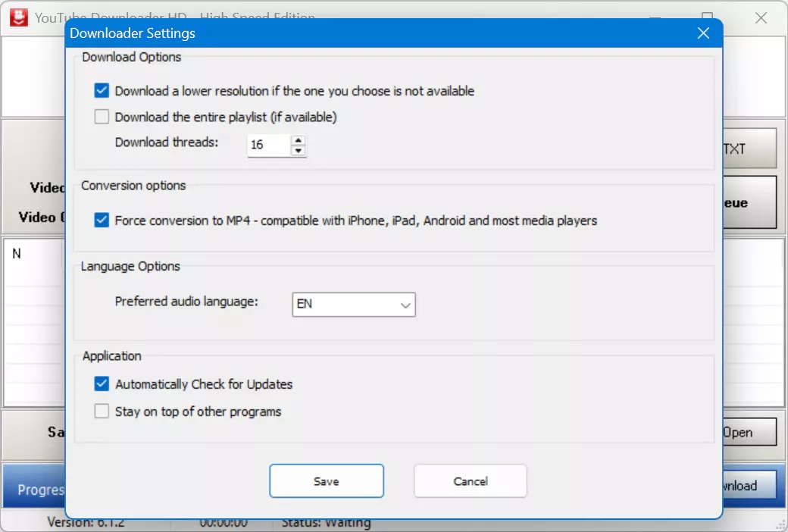Screen dimensions: 788x532
Task: Decrease download threads with down arrow
Action: click(299, 150)
